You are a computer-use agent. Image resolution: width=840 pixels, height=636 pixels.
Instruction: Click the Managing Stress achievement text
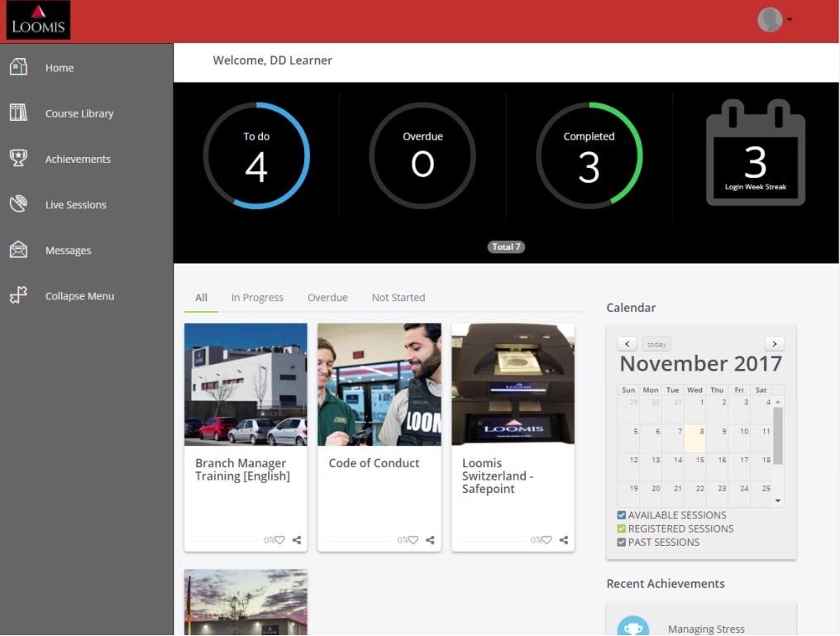[706, 629]
